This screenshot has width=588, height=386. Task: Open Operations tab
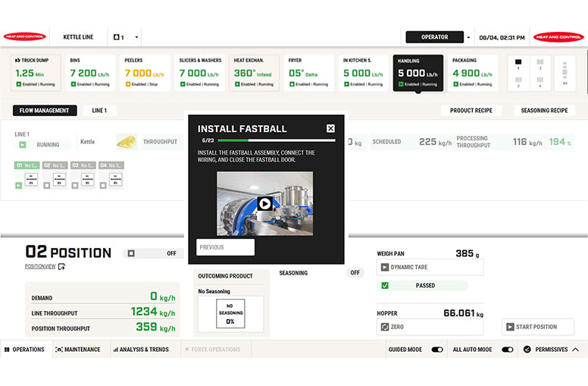point(24,349)
